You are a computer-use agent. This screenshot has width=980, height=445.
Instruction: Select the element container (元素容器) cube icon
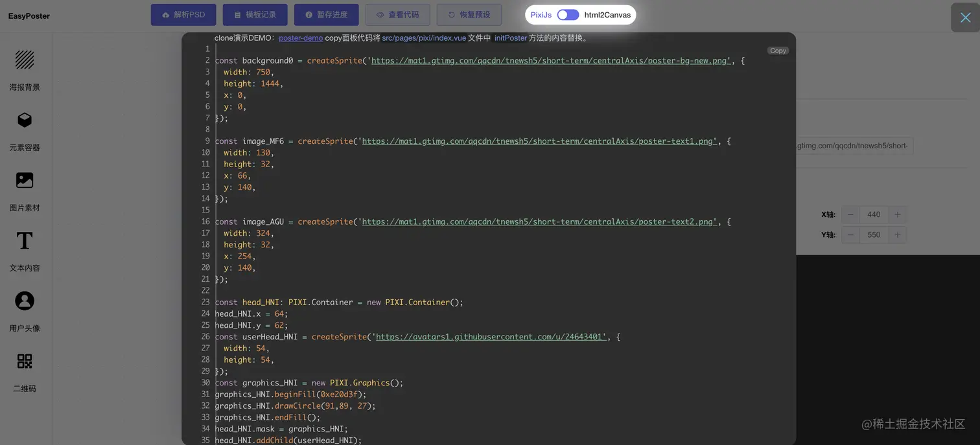tap(25, 120)
